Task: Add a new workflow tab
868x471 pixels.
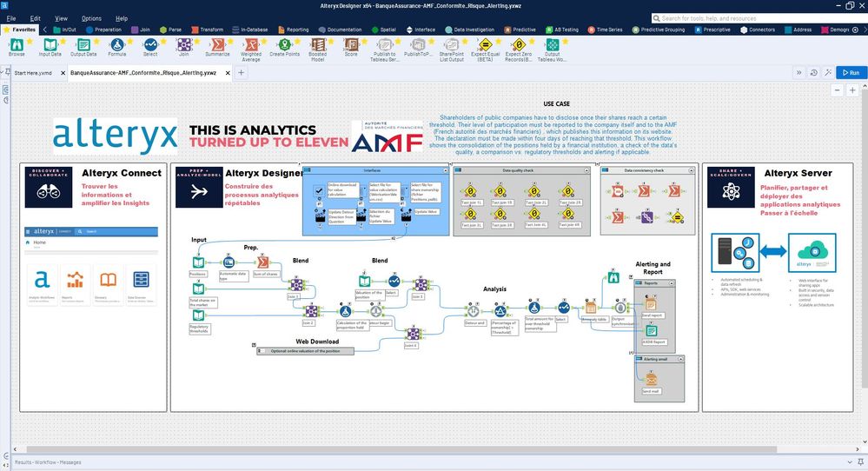Action: pyautogui.click(x=241, y=72)
